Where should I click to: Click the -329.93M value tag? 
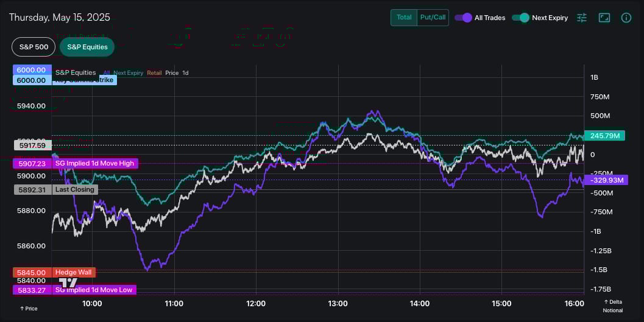pos(606,180)
